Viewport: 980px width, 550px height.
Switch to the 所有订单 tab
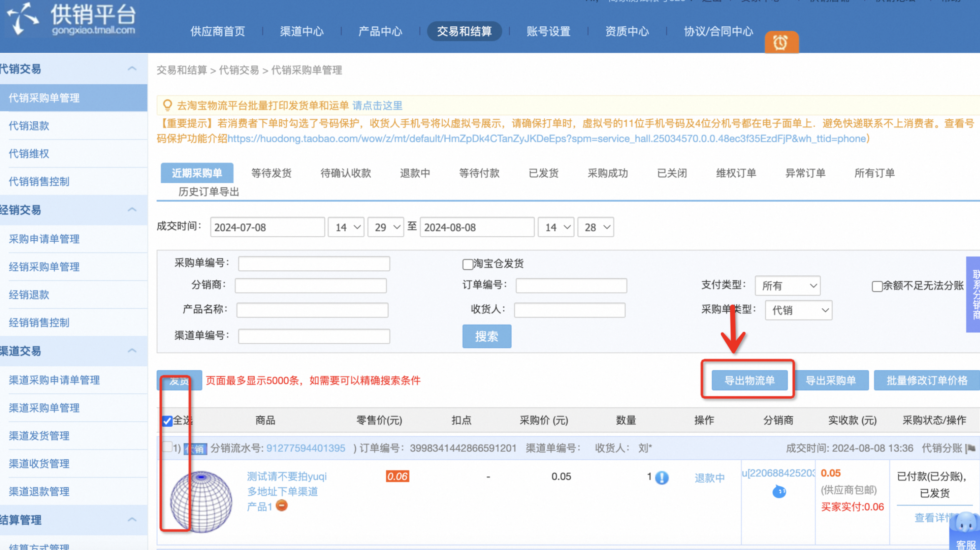coord(874,173)
